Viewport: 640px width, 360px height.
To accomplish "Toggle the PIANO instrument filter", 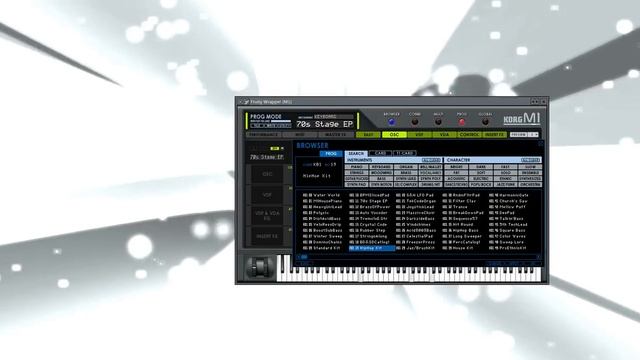I will 357,167.
